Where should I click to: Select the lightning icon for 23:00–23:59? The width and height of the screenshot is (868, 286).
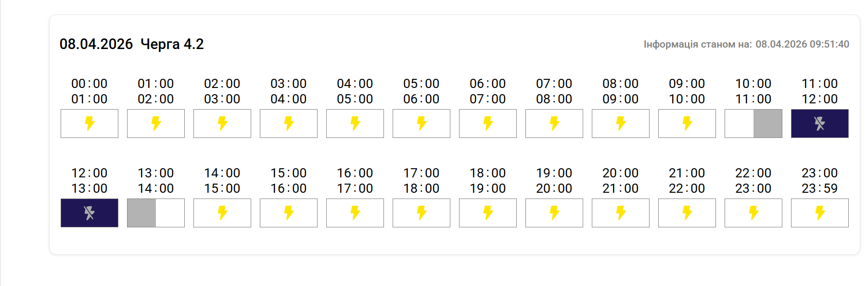[x=820, y=213]
